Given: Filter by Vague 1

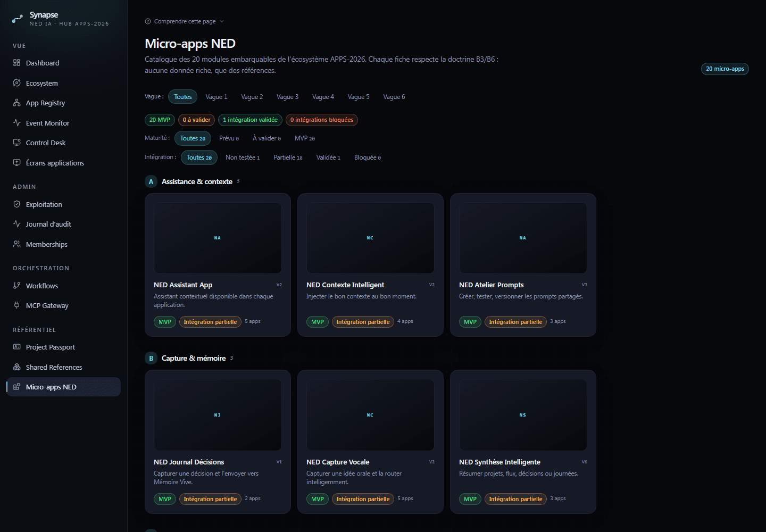Looking at the screenshot, I should (x=216, y=97).
